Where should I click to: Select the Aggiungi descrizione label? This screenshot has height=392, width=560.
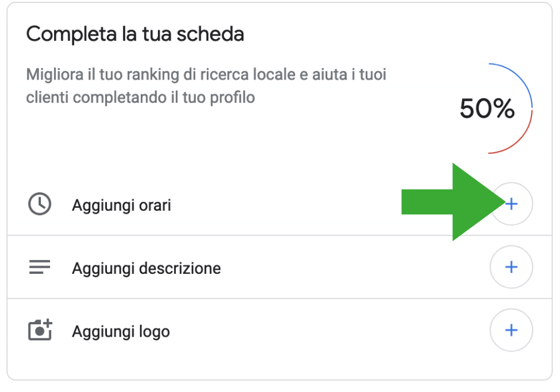[147, 268]
